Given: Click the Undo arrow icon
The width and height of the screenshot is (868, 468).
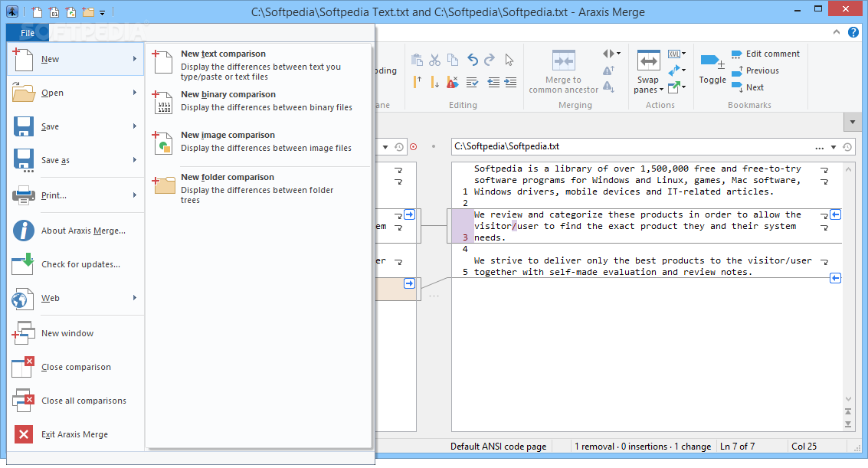Looking at the screenshot, I should [x=472, y=60].
